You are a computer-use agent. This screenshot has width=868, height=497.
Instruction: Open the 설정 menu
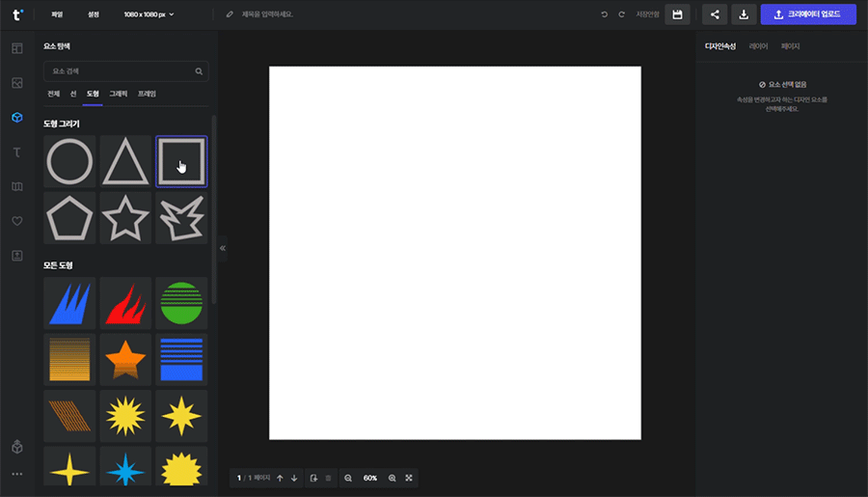(x=93, y=14)
